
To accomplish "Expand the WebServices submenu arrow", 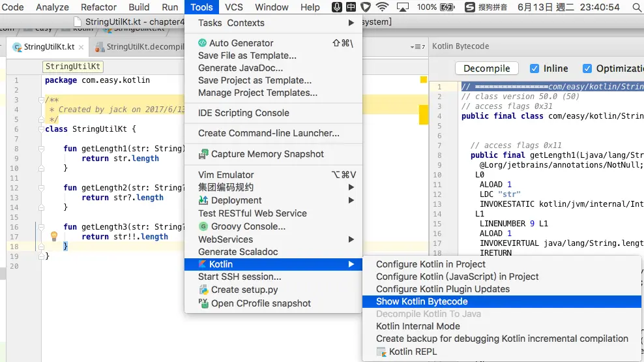I will click(x=351, y=239).
